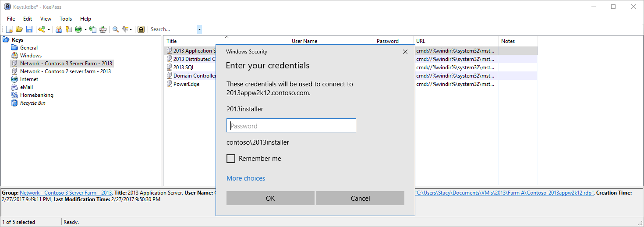Click the PowerEdge entry icon

coord(169,84)
